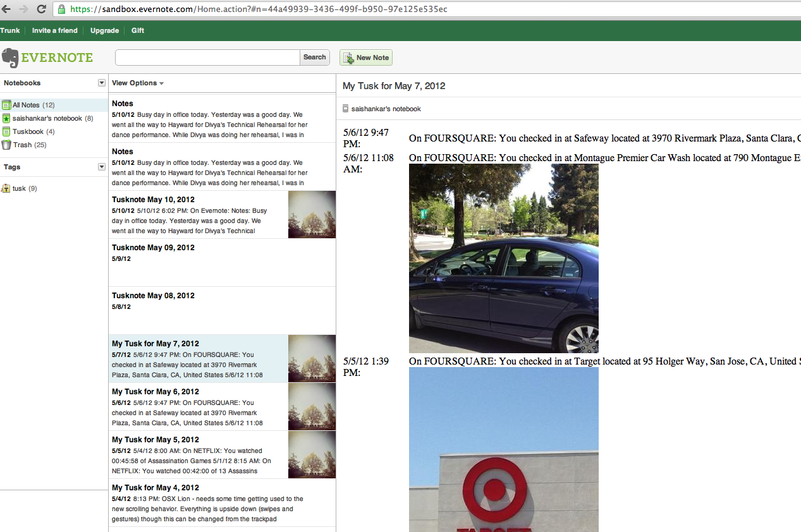Image resolution: width=801 pixels, height=532 pixels.
Task: Click the Evernote elephant logo
Action: click(10, 58)
